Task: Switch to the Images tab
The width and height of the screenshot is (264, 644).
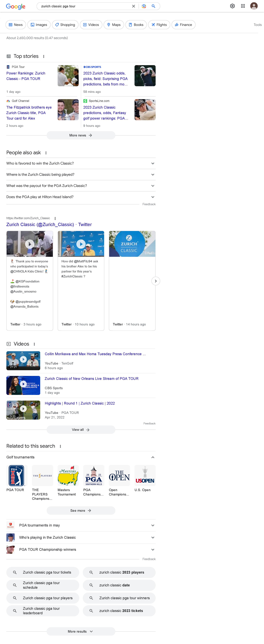Action: (x=39, y=25)
